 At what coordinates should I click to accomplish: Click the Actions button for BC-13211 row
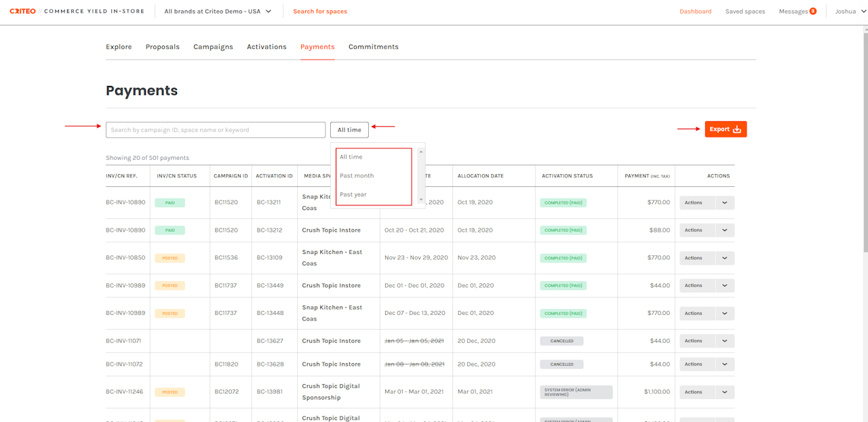point(696,203)
